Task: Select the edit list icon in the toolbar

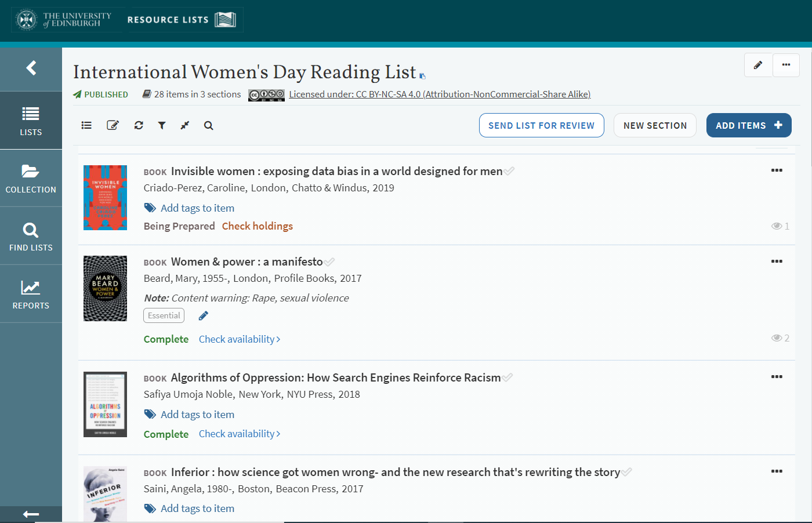Action: (113, 125)
